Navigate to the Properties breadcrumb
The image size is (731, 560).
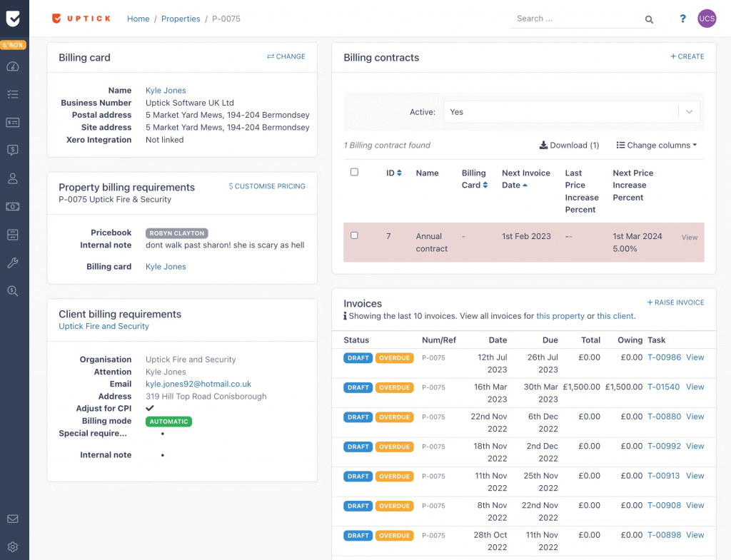[181, 19]
